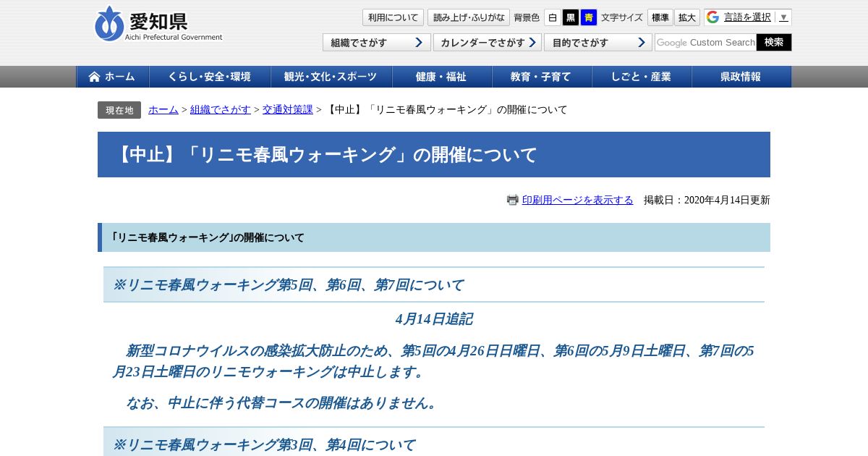
Task: Open 観光・文化・スポーツ menu
Action: tap(331, 77)
